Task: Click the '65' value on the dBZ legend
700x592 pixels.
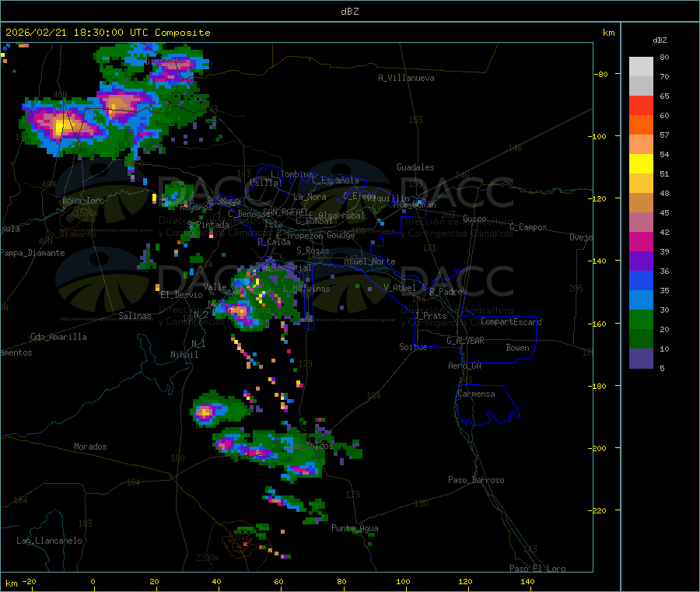Action: pos(664,96)
